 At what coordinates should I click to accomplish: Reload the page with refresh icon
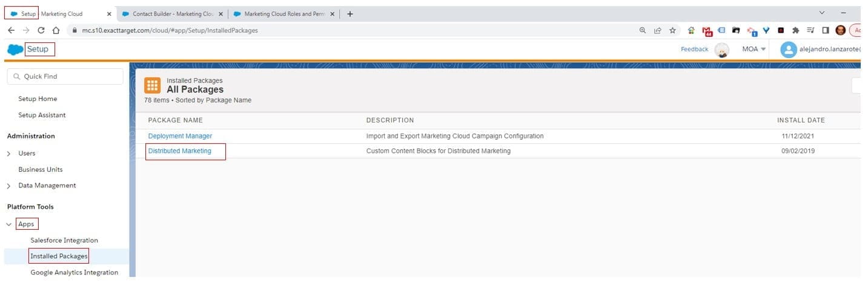41,30
